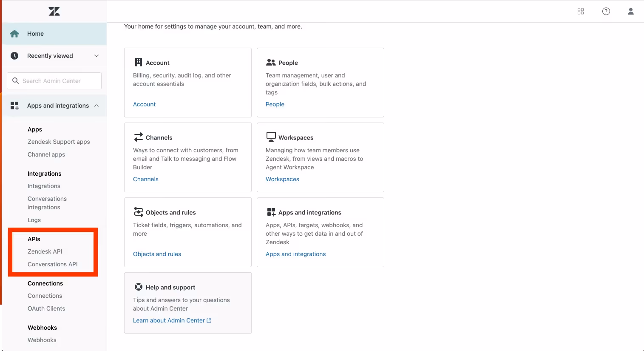Click the Workspaces card title
The image size is (644, 351).
click(296, 137)
